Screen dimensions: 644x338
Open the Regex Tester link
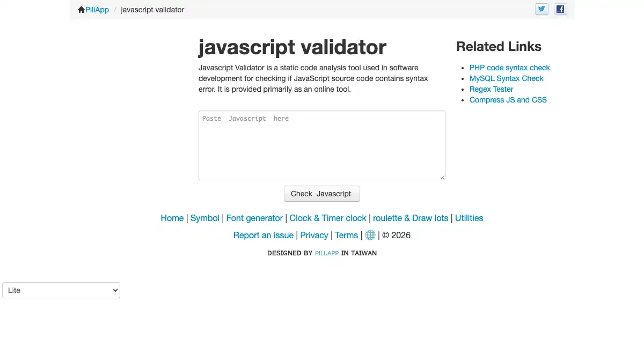pyautogui.click(x=491, y=89)
